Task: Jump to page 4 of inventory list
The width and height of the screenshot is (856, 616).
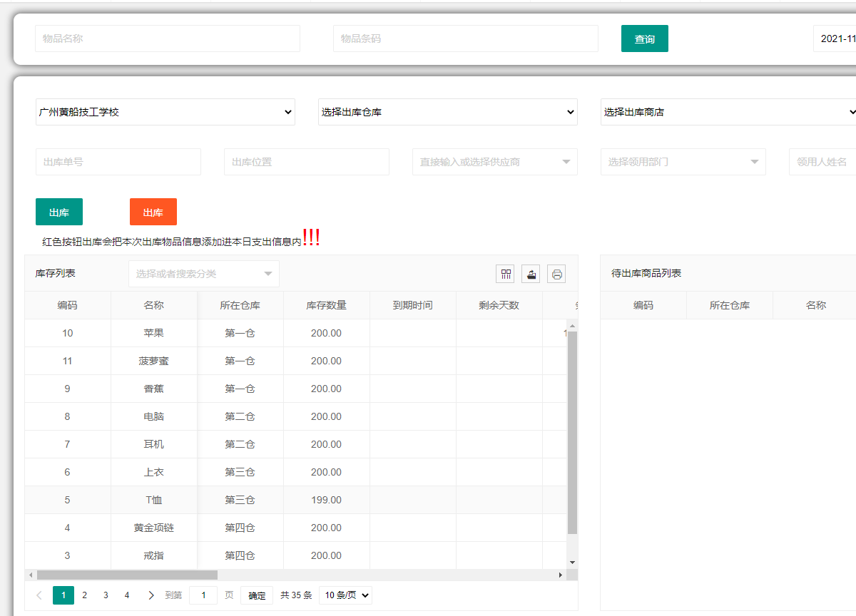Action: coord(127,595)
